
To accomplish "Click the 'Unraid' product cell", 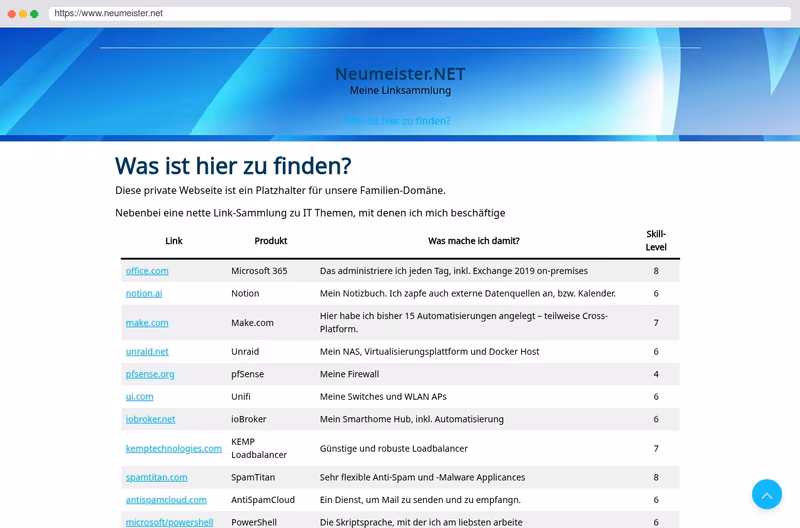I will (245, 351).
